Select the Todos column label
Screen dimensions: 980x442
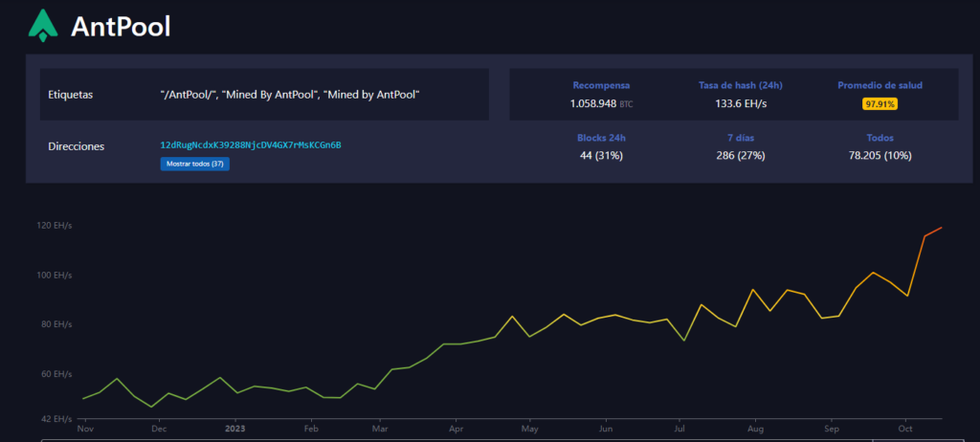tap(880, 138)
